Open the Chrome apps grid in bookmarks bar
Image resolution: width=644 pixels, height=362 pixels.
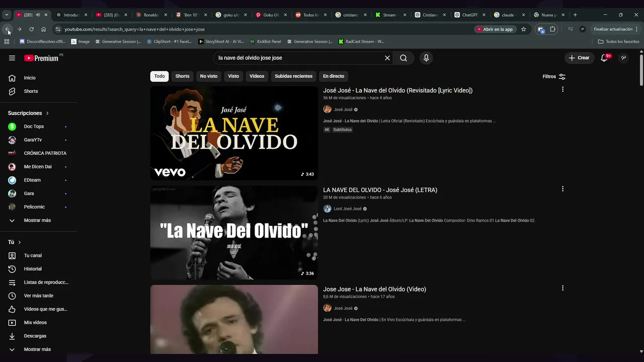coord(7,41)
